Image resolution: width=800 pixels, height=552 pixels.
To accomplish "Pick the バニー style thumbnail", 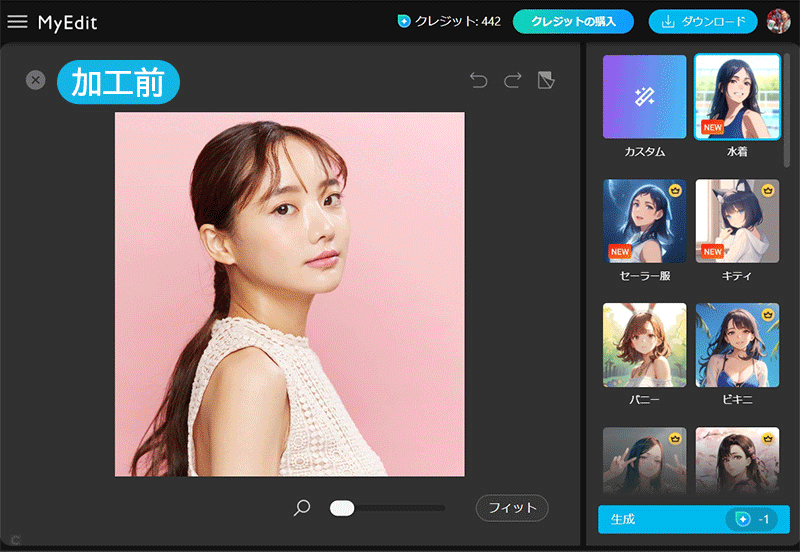I will tap(644, 345).
